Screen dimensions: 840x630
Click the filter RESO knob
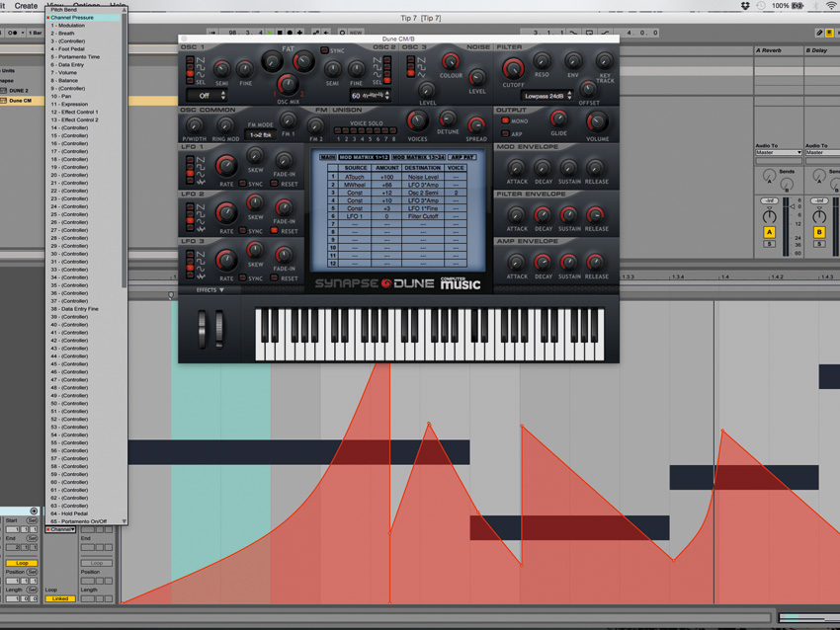[x=542, y=61]
